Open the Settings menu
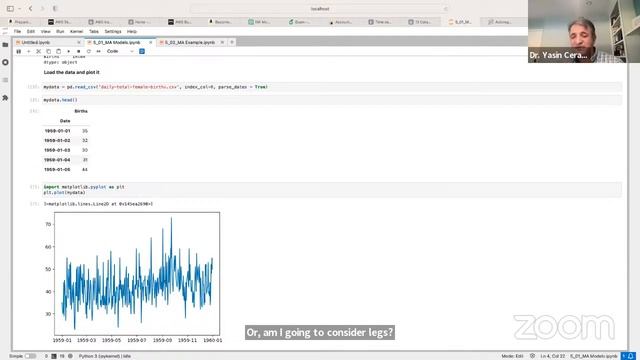 click(x=113, y=31)
